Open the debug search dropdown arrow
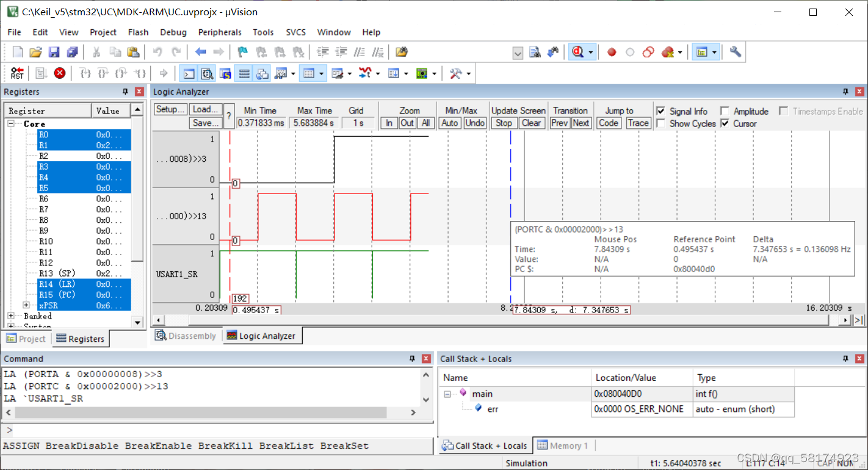 coord(591,52)
